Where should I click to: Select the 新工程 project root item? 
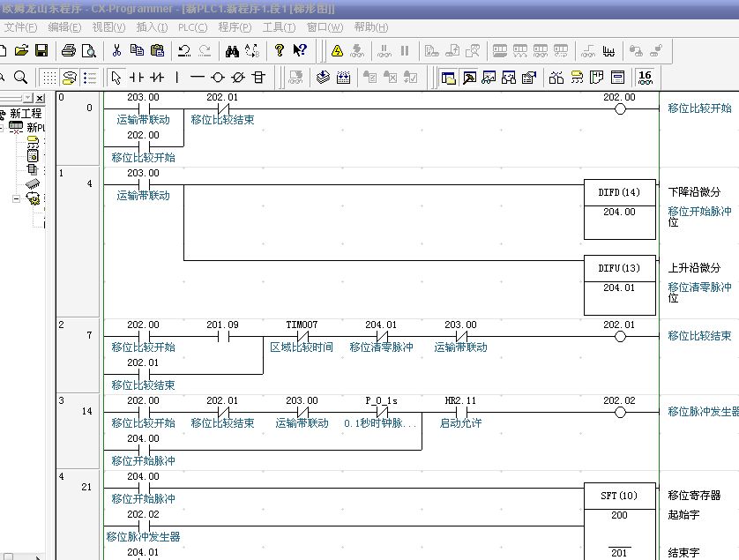pos(26,114)
